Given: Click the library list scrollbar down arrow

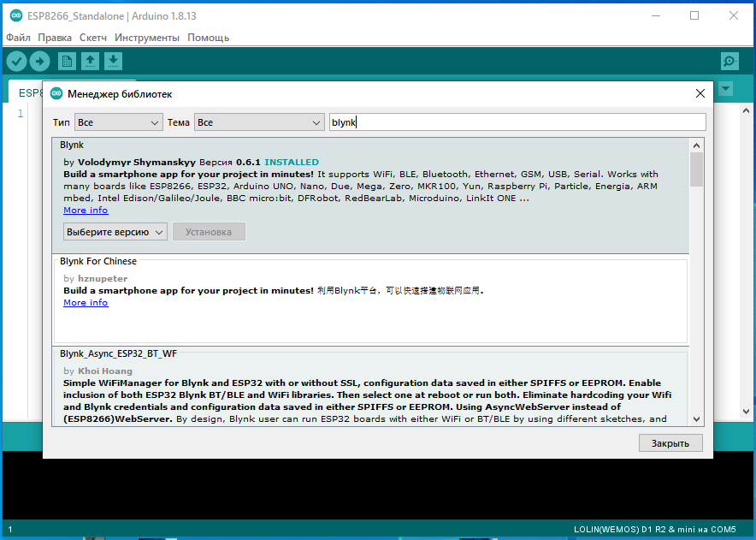Looking at the screenshot, I should coord(696,418).
